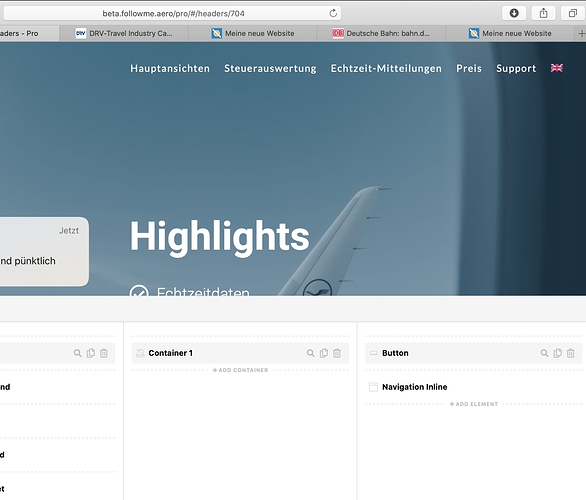
Task: Click the Add Container button
Action: click(240, 370)
